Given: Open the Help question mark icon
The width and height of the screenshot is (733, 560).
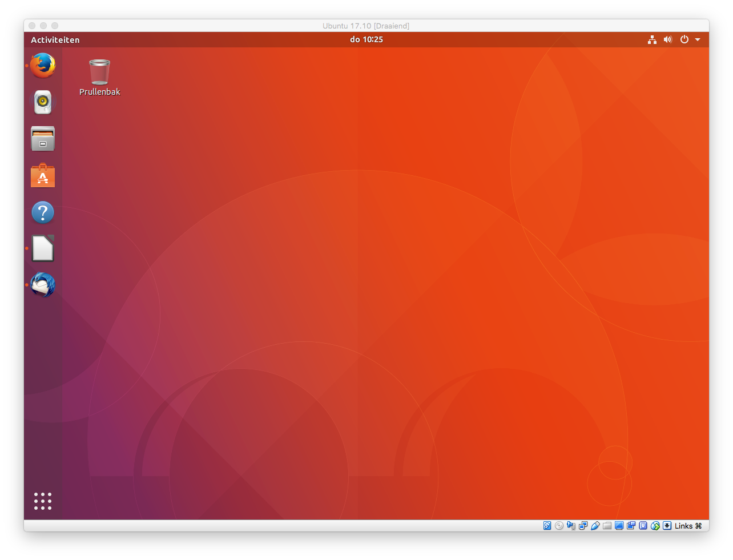Looking at the screenshot, I should point(43,212).
